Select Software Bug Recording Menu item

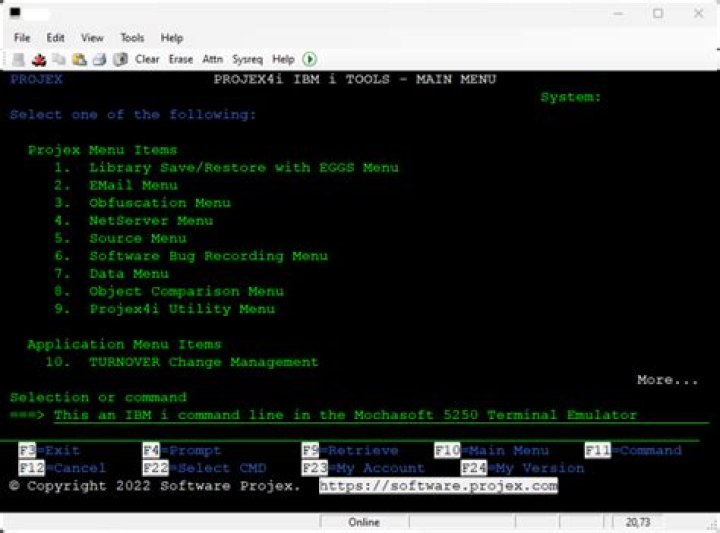point(208,256)
